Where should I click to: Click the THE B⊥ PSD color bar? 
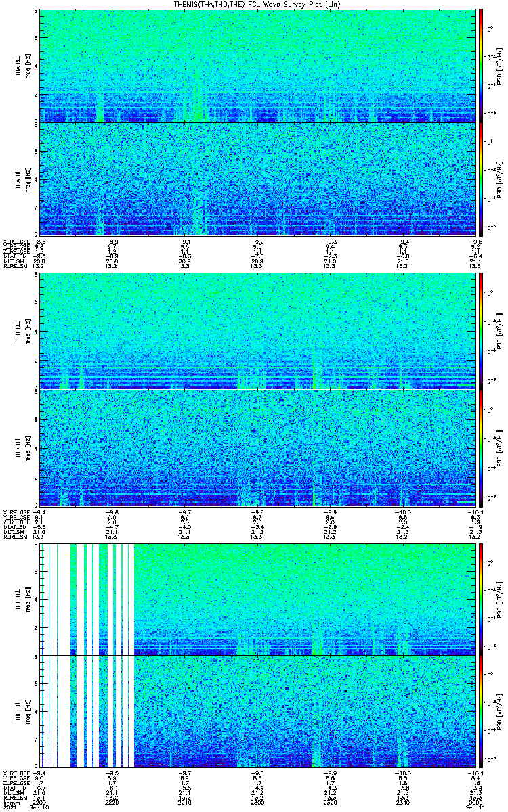point(481,599)
